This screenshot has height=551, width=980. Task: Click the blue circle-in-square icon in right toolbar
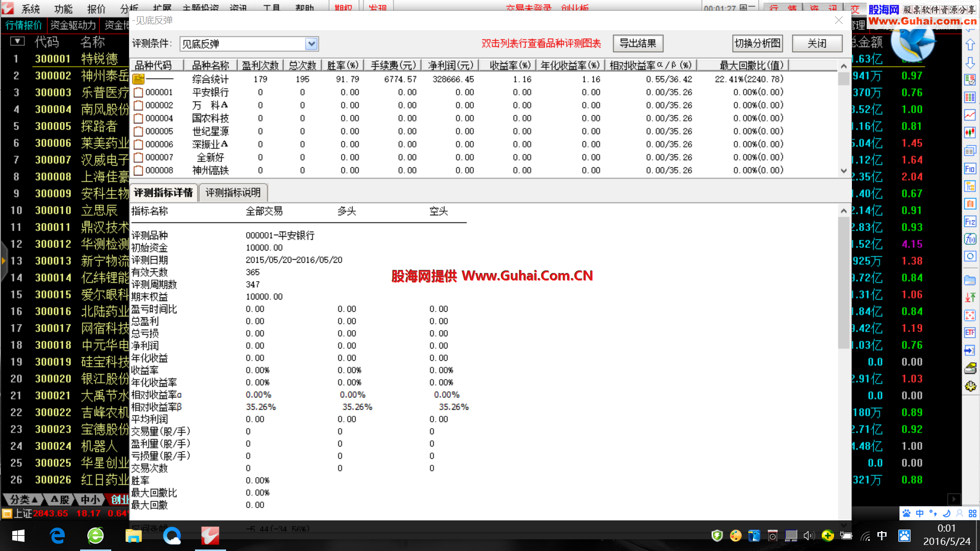[x=970, y=256]
